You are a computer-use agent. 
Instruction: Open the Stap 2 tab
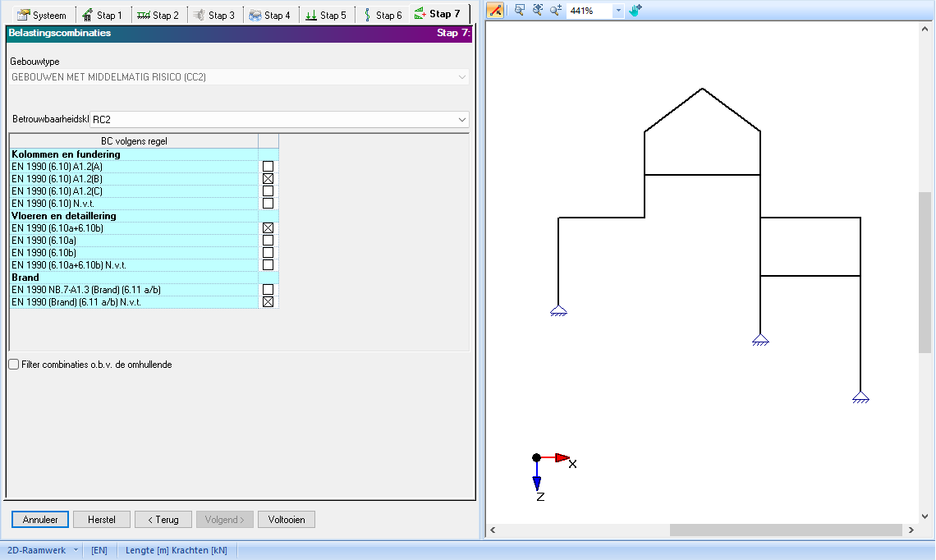[158, 15]
